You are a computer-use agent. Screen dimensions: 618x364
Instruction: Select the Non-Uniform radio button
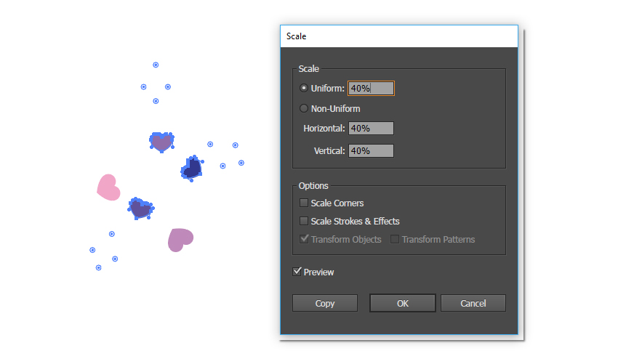click(303, 108)
